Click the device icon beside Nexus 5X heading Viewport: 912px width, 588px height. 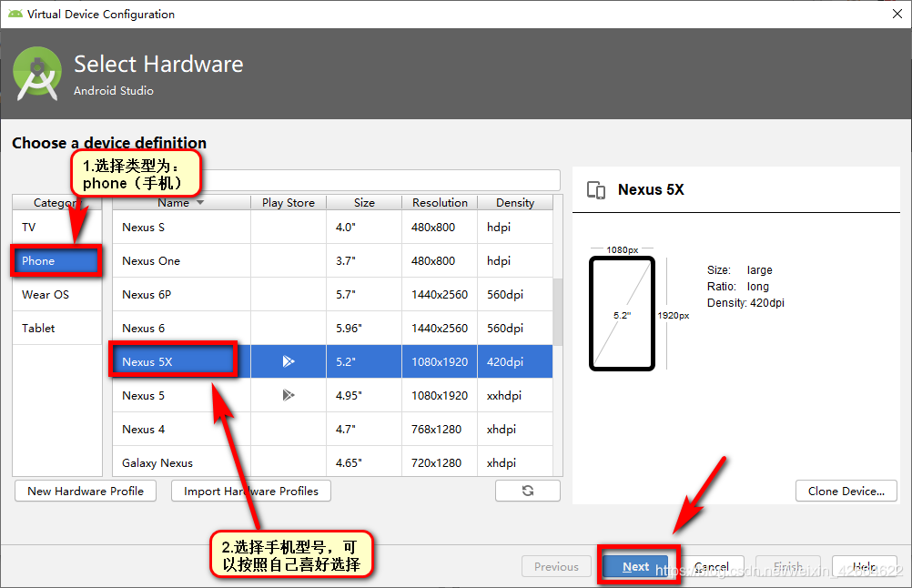[596, 190]
